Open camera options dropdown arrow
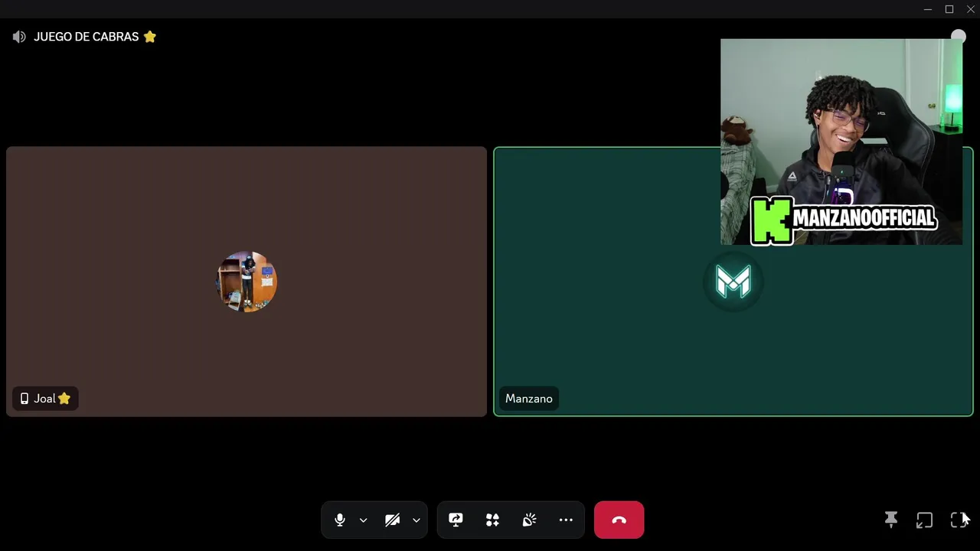 tap(416, 520)
